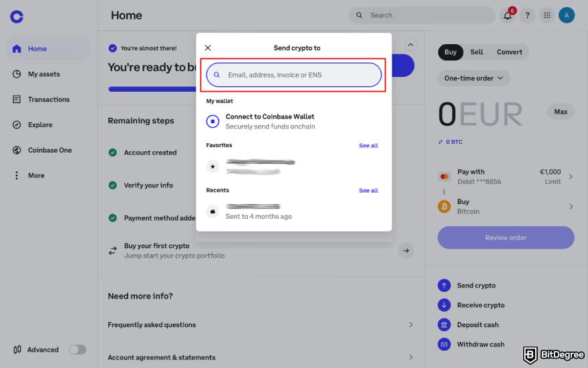Open the apps grid icon
Screen dimensions: 588x368
[x=547, y=15]
